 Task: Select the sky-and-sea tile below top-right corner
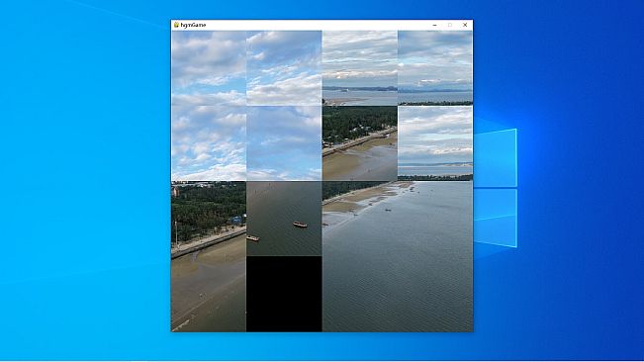(x=435, y=143)
